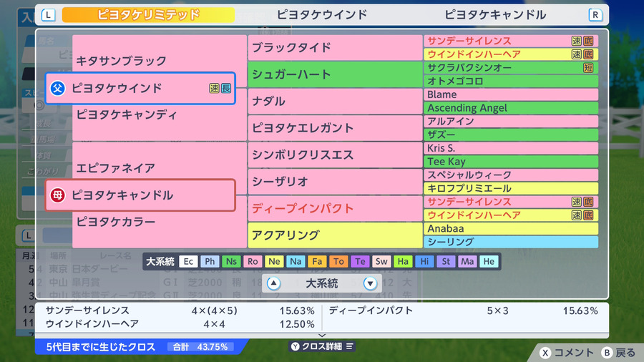The image size is (644, 362).
Task: Select ピヨタケエレガント in pedigree
Action: (x=335, y=128)
